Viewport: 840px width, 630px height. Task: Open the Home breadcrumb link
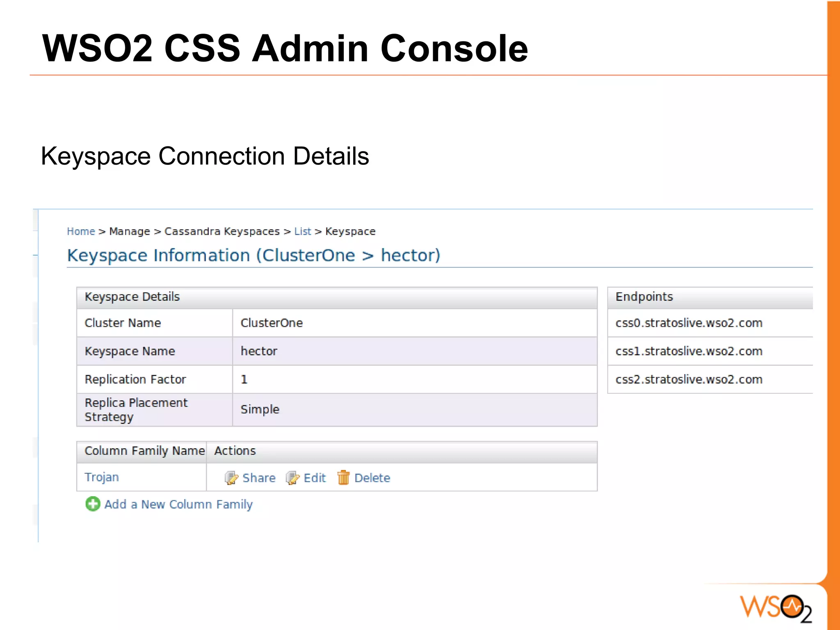pos(81,231)
